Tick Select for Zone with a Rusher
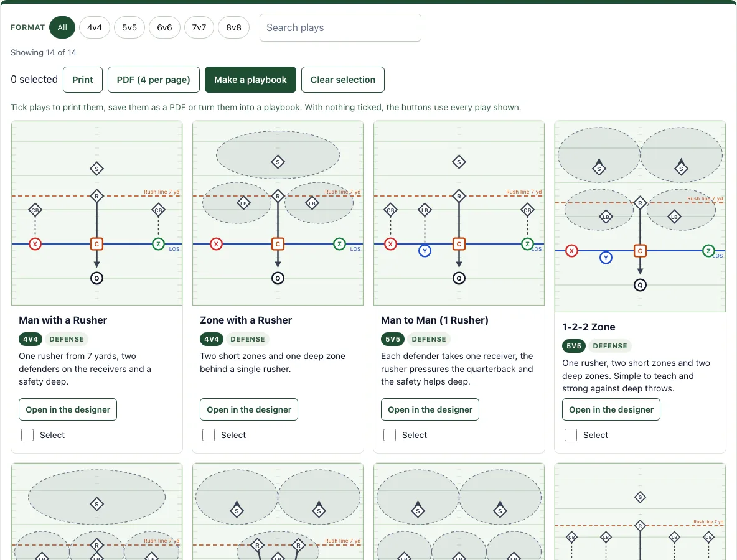Viewport: 737px width, 560px height. (x=209, y=435)
